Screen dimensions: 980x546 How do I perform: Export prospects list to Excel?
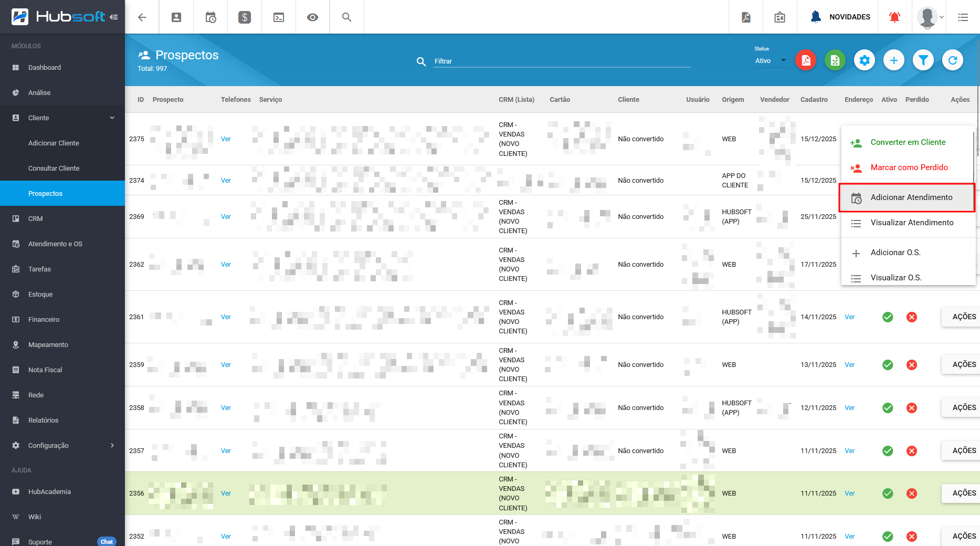pos(835,60)
